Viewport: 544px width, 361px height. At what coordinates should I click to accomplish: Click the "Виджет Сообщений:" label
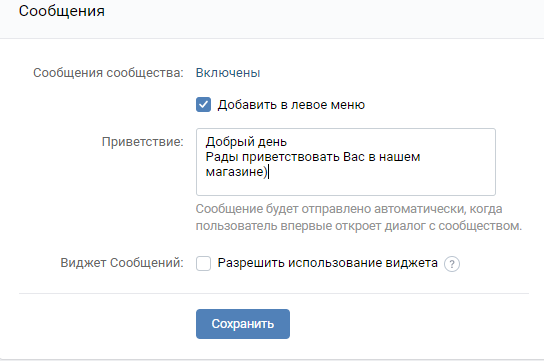pyautogui.click(x=122, y=263)
